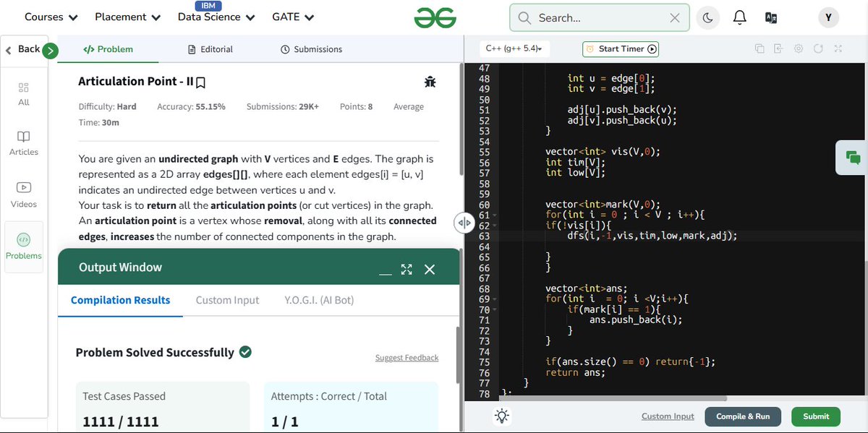Open the language translate icon

(771, 18)
